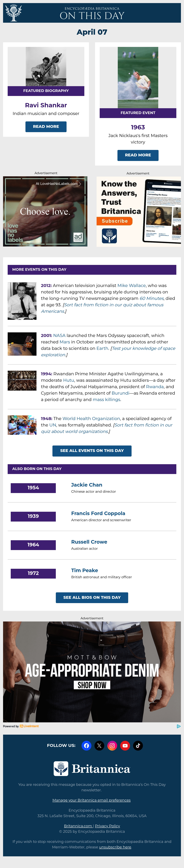Click Read More under Ravi Shankar
The height and width of the screenshot is (868, 184).
(46, 126)
